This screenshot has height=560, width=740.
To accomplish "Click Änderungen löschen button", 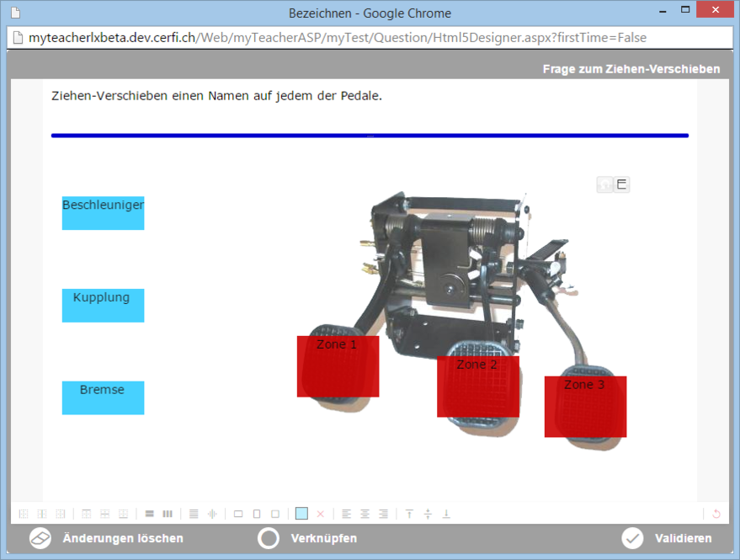I will [x=106, y=538].
